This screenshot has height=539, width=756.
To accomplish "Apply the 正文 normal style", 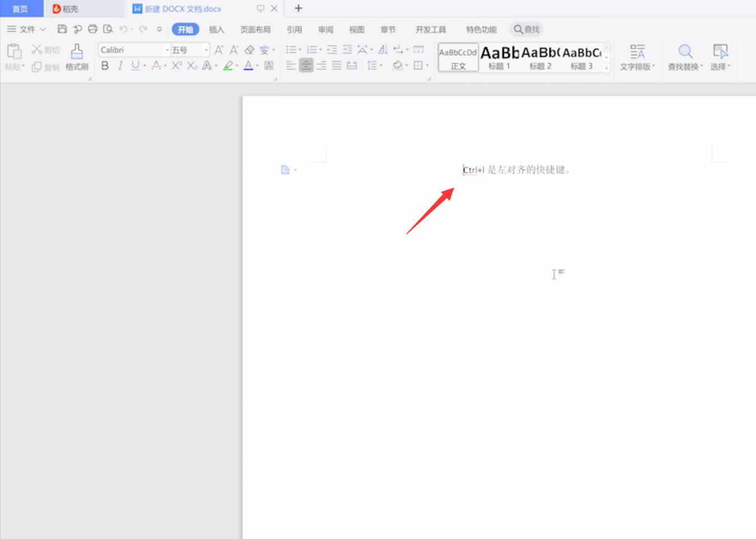I will (458, 58).
